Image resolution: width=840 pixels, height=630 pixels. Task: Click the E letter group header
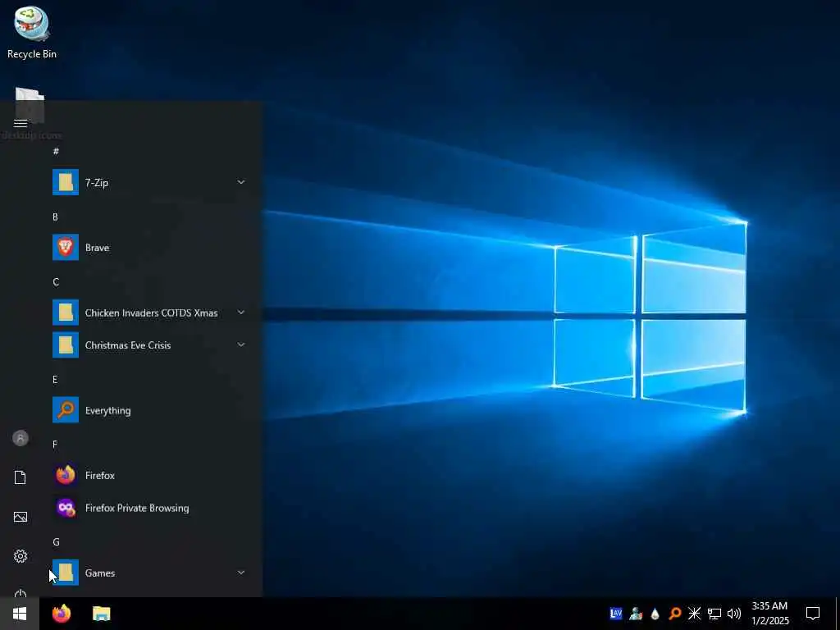[55, 379]
